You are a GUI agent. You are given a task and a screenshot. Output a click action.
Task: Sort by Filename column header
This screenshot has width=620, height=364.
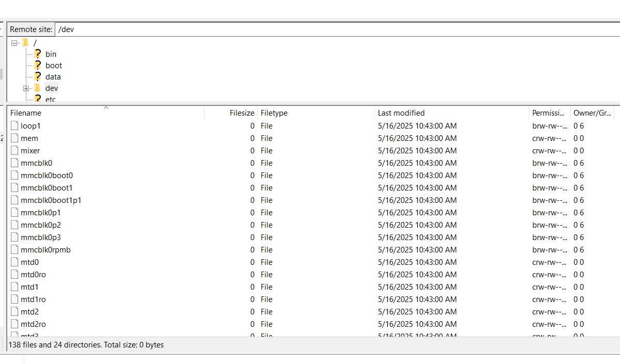(105, 113)
